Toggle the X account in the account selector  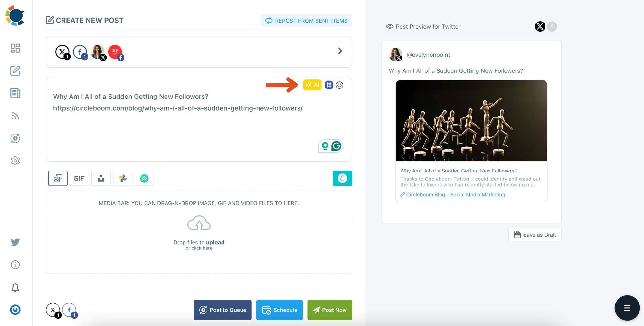tap(62, 52)
